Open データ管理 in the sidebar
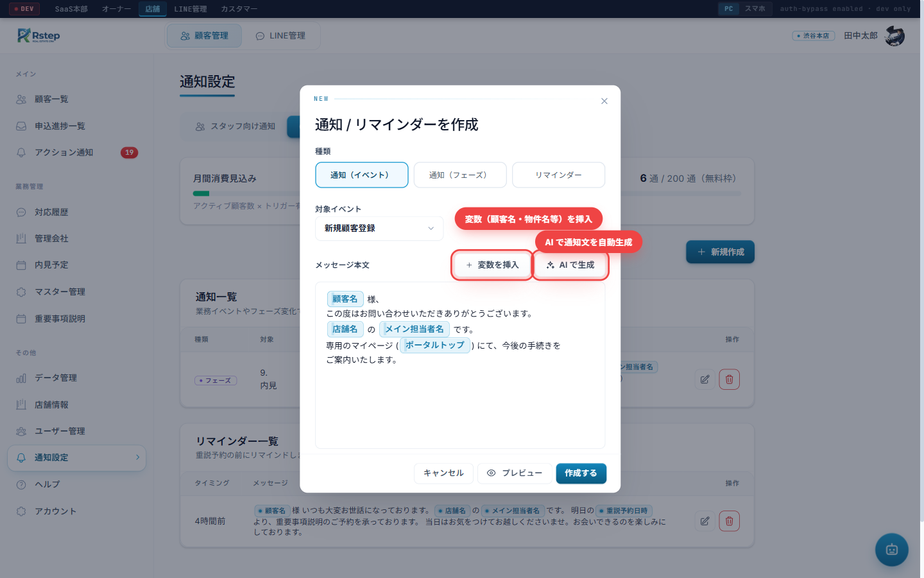Image resolution: width=924 pixels, height=578 pixels. (77, 378)
